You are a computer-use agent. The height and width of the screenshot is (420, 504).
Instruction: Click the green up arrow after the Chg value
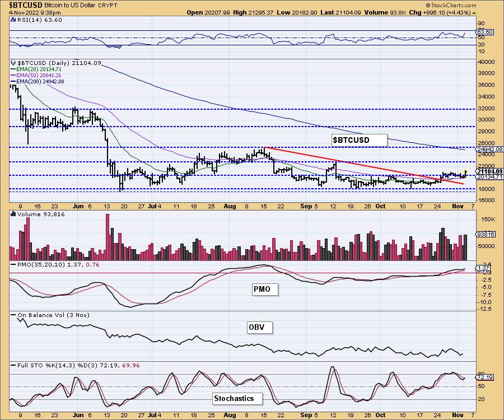click(x=474, y=13)
